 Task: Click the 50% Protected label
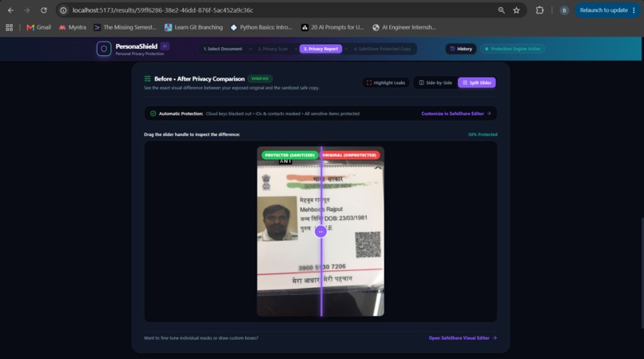483,134
